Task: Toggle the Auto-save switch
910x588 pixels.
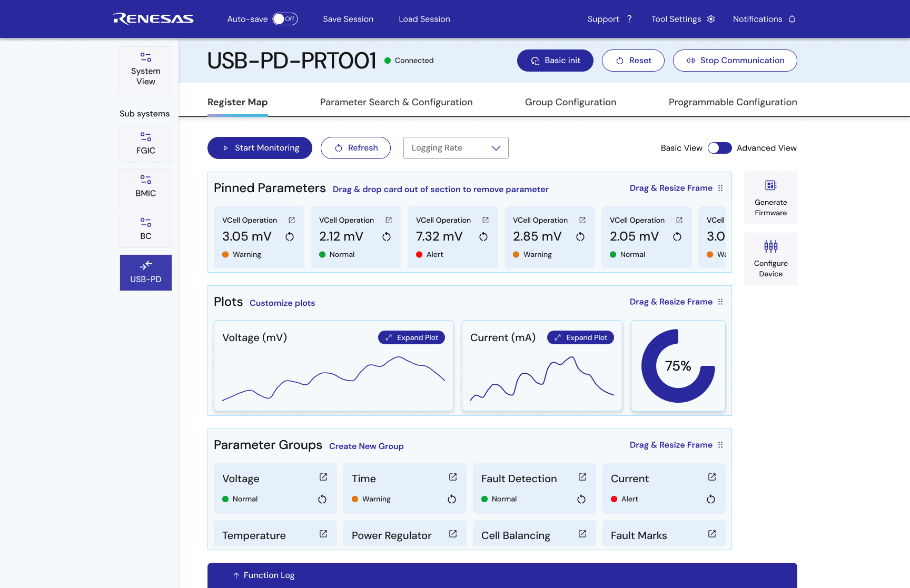Action: pyautogui.click(x=285, y=19)
